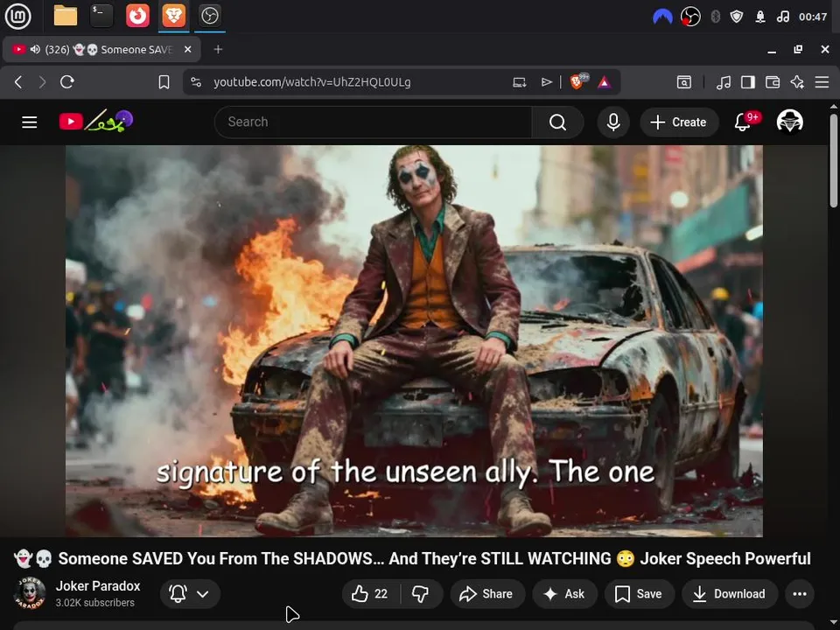Screen dimensions: 840x630
Task: Open Brave Shields lion icon
Action: tap(578, 81)
